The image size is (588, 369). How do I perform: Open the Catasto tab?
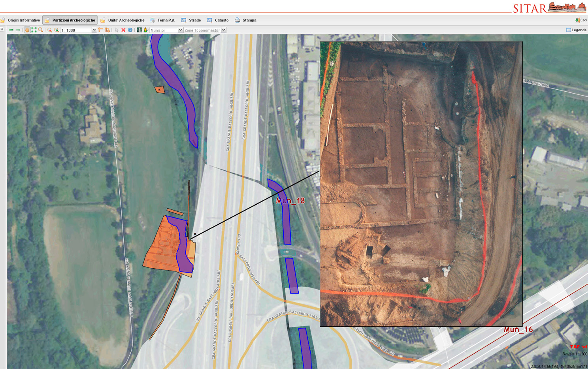click(218, 20)
